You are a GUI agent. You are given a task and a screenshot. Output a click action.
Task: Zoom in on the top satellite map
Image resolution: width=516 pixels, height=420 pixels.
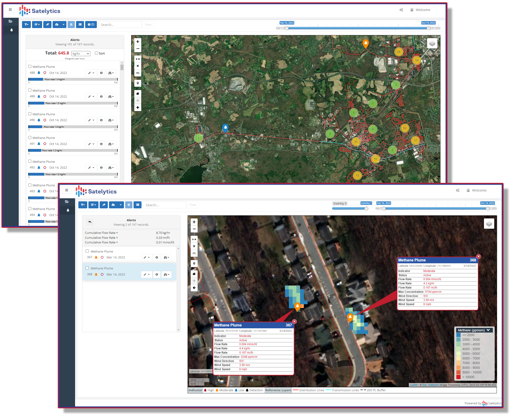click(138, 42)
